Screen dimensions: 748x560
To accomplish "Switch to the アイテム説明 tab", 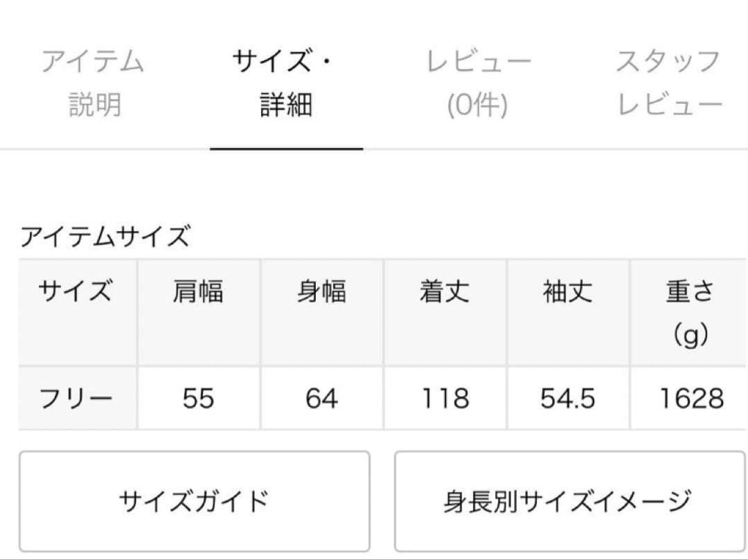I will pos(94,82).
